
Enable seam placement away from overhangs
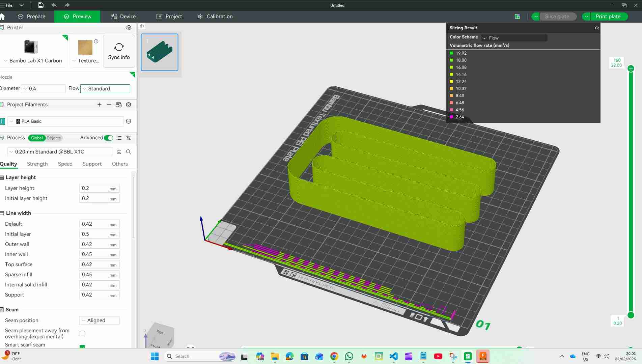click(82, 334)
